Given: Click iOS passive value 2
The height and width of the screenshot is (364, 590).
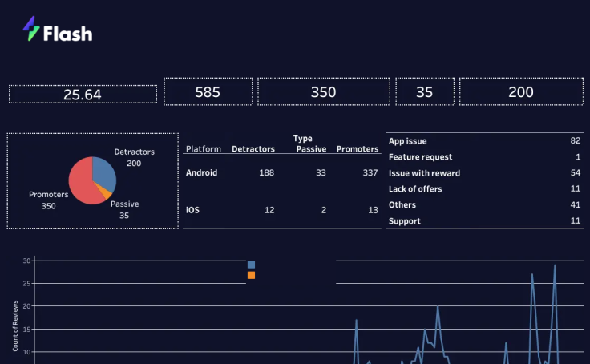Looking at the screenshot, I should click(x=324, y=210).
